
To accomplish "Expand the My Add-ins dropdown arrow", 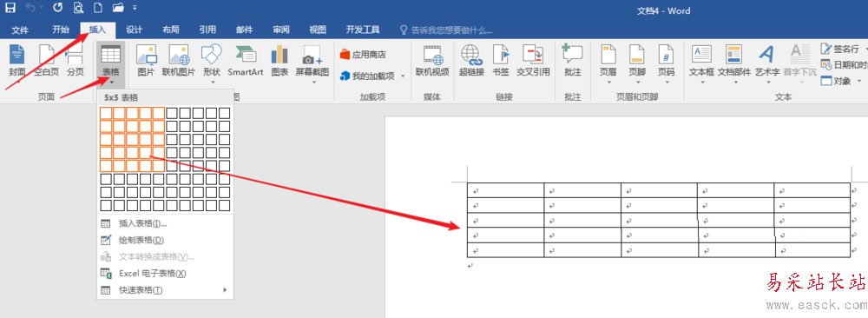I will (403, 76).
